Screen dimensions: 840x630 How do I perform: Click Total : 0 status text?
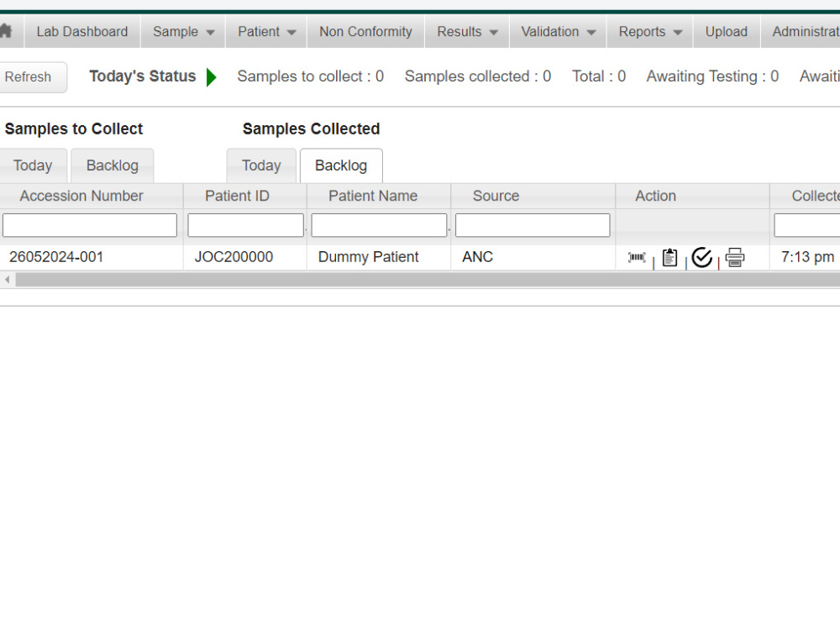tap(598, 76)
